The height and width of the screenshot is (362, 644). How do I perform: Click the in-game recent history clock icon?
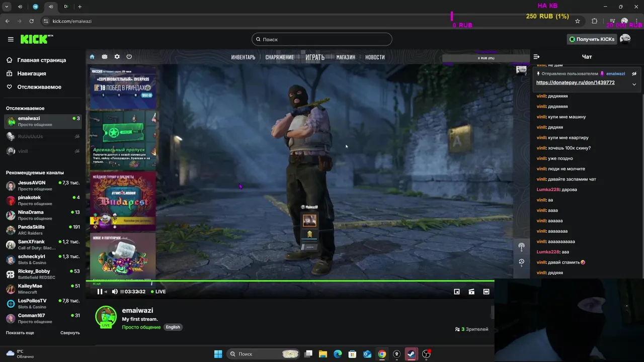pos(521,262)
